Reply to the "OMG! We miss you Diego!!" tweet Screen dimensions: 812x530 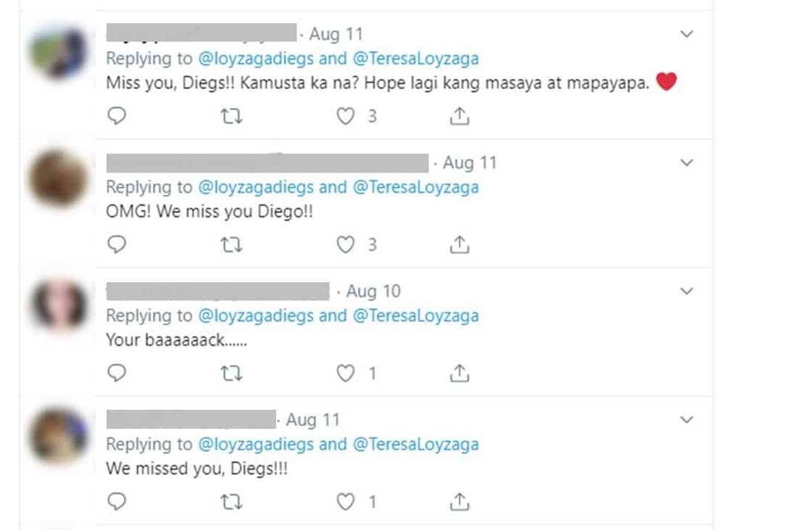[117, 244]
